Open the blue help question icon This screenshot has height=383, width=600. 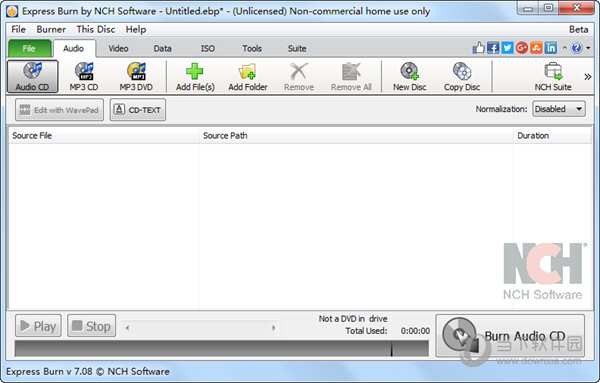[x=577, y=48]
